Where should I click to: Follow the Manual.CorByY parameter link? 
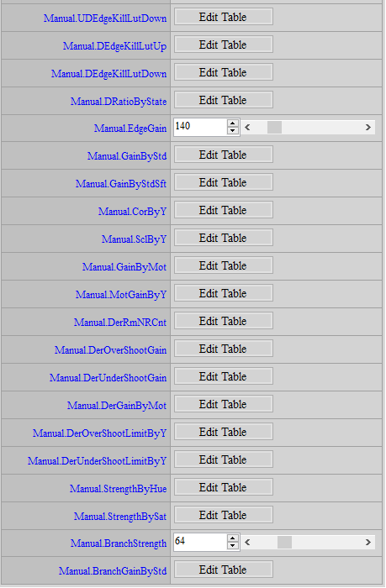pyautogui.click(x=132, y=212)
